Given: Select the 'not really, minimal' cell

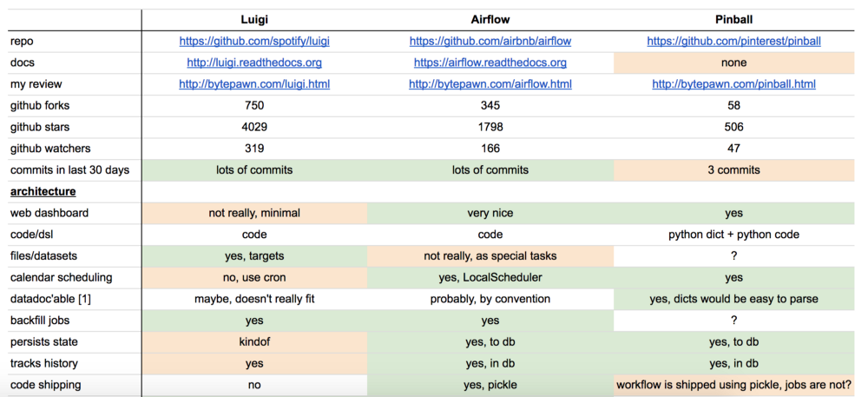Looking at the screenshot, I should pyautogui.click(x=254, y=213).
